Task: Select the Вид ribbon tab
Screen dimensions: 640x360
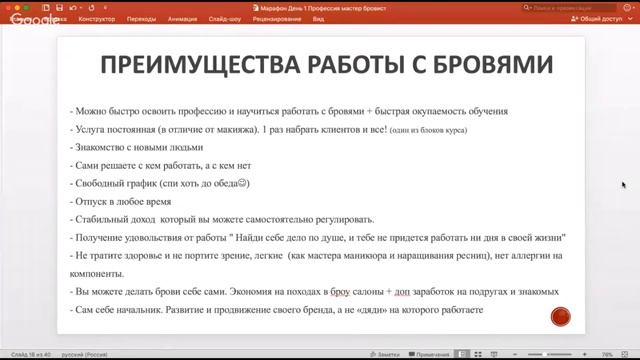Action: pyautogui.click(x=318, y=19)
